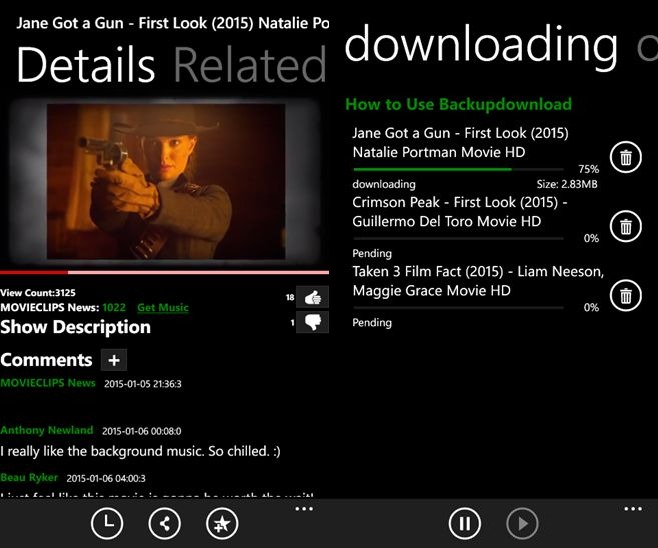Expand Show Description section
Viewport: 658px width, 548px height.
[76, 327]
